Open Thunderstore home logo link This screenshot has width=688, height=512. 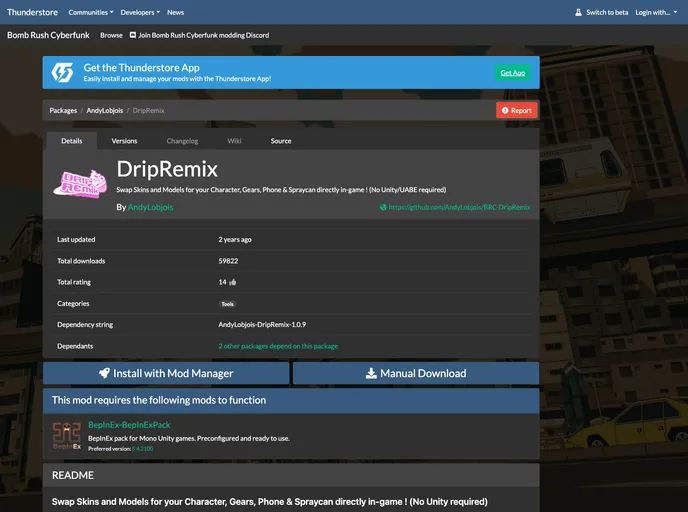(32, 12)
